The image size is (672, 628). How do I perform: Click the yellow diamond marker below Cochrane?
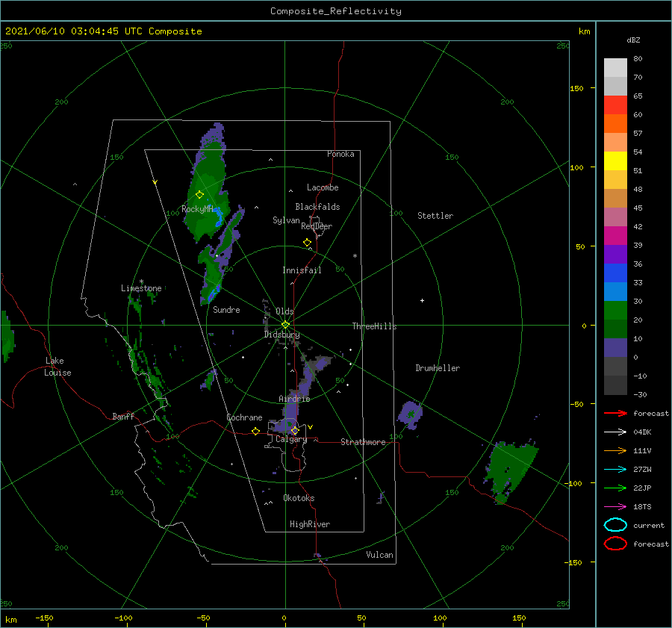tap(256, 431)
